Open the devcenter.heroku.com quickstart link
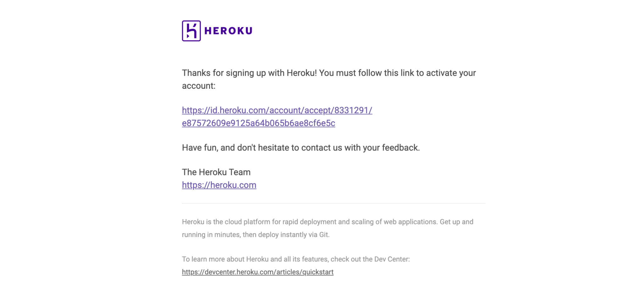This screenshot has width=644, height=303. (x=258, y=272)
